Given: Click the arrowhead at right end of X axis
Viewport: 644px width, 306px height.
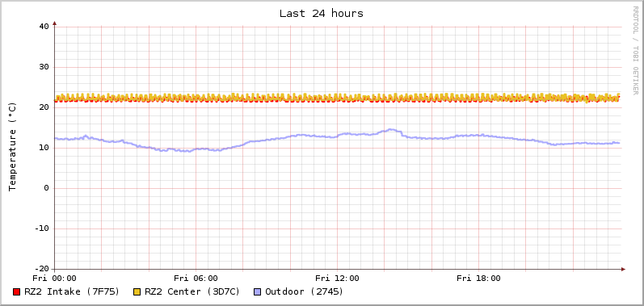Looking at the screenshot, I should pyautogui.click(x=623, y=270).
